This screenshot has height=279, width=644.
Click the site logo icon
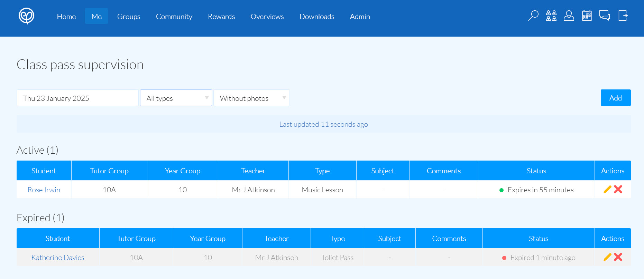(26, 16)
